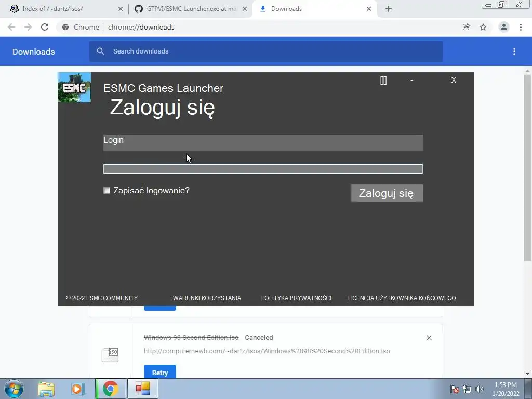The image size is (532, 399).
Task: Close the ESMC Games Launcher with X
Action: [454, 80]
